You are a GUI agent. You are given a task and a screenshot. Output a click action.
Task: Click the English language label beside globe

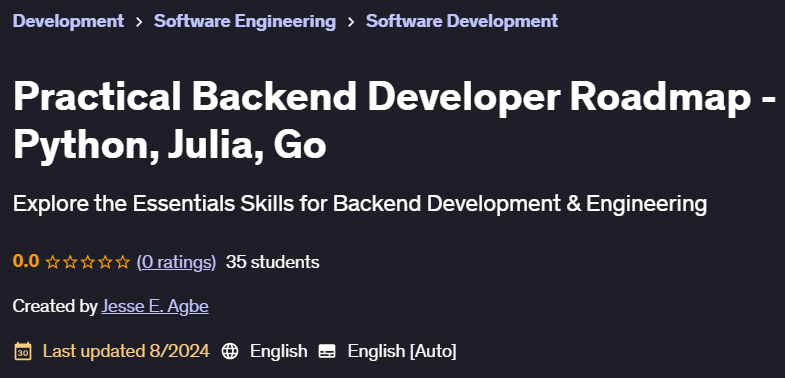[x=279, y=351]
